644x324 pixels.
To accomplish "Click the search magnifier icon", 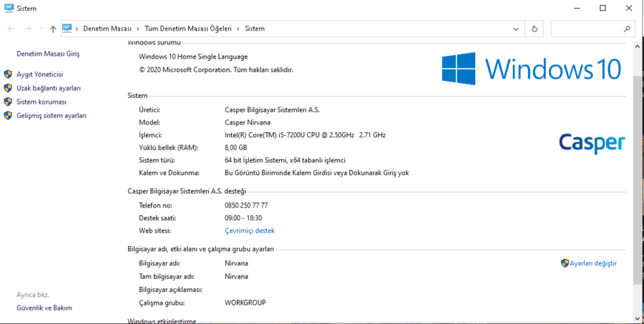I will pos(627,29).
